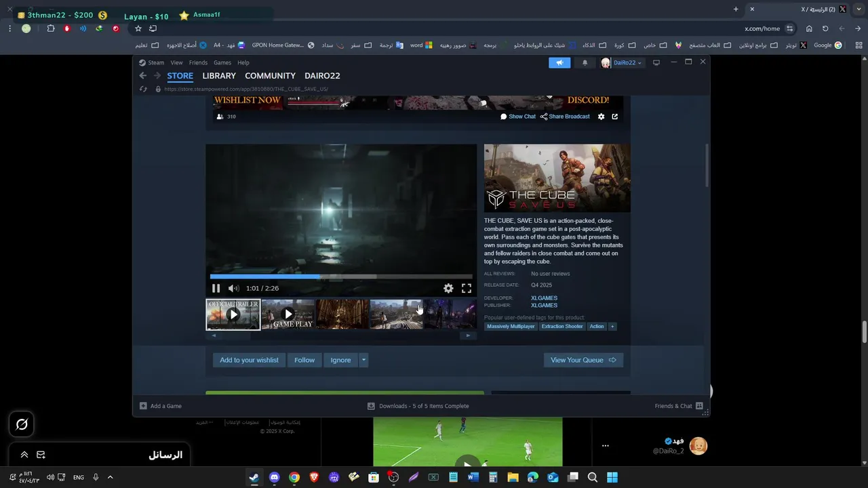Switch to the LIBRARY tab
Image resolution: width=868 pixels, height=488 pixels.
click(219, 76)
